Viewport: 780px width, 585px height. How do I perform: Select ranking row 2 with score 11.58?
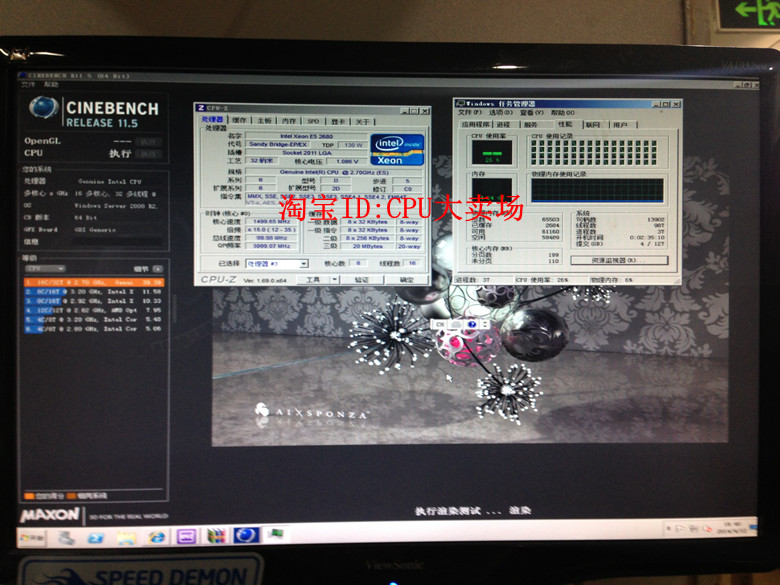[94, 292]
